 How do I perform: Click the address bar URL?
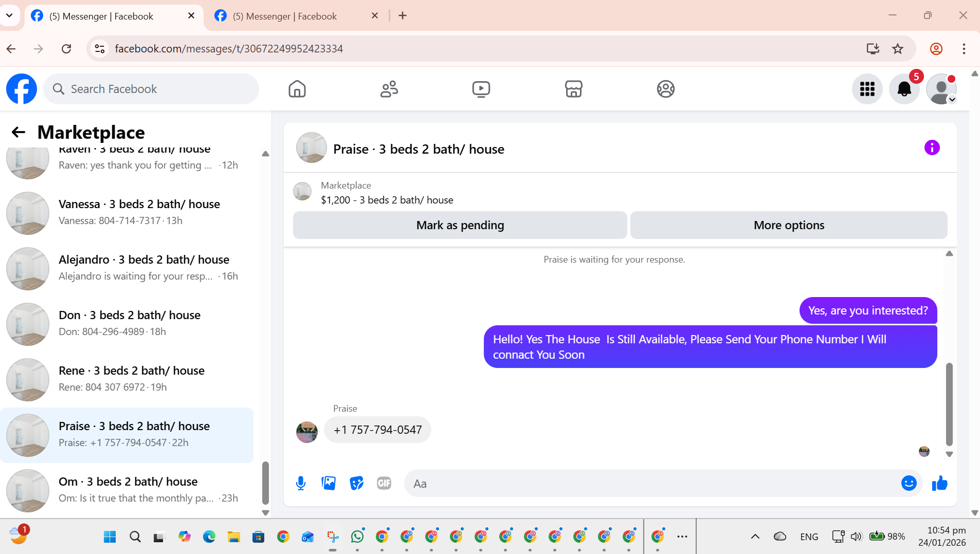(x=229, y=49)
